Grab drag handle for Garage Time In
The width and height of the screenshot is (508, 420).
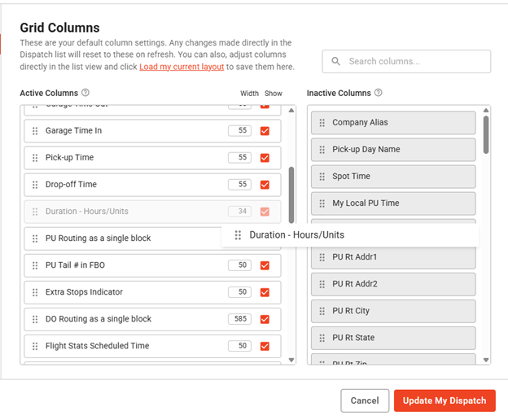(x=35, y=131)
